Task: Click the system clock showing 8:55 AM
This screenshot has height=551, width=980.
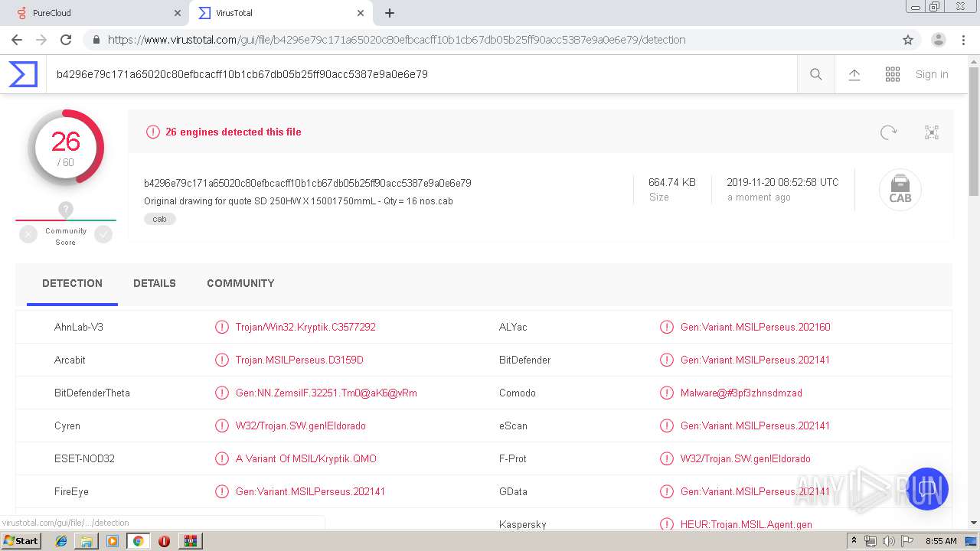Action: coord(941,541)
